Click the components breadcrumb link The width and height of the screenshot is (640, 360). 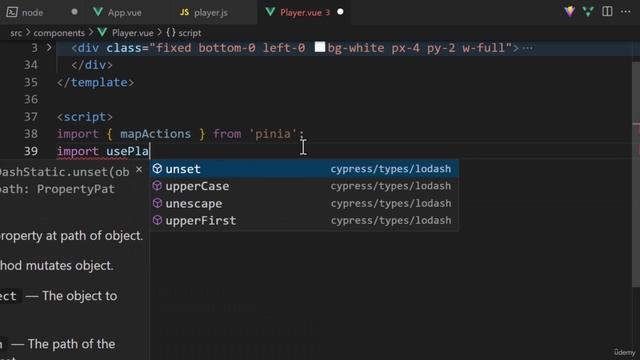59,33
